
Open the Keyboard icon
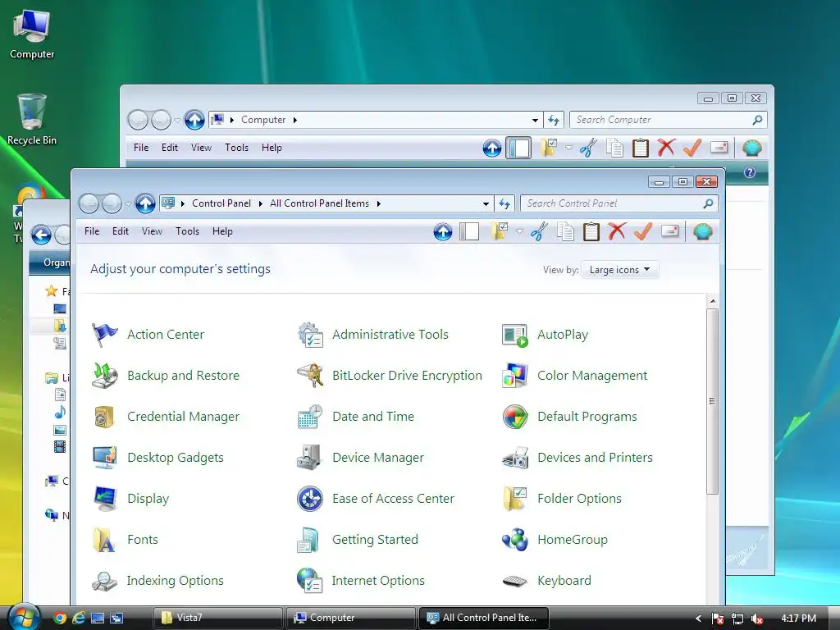515,581
